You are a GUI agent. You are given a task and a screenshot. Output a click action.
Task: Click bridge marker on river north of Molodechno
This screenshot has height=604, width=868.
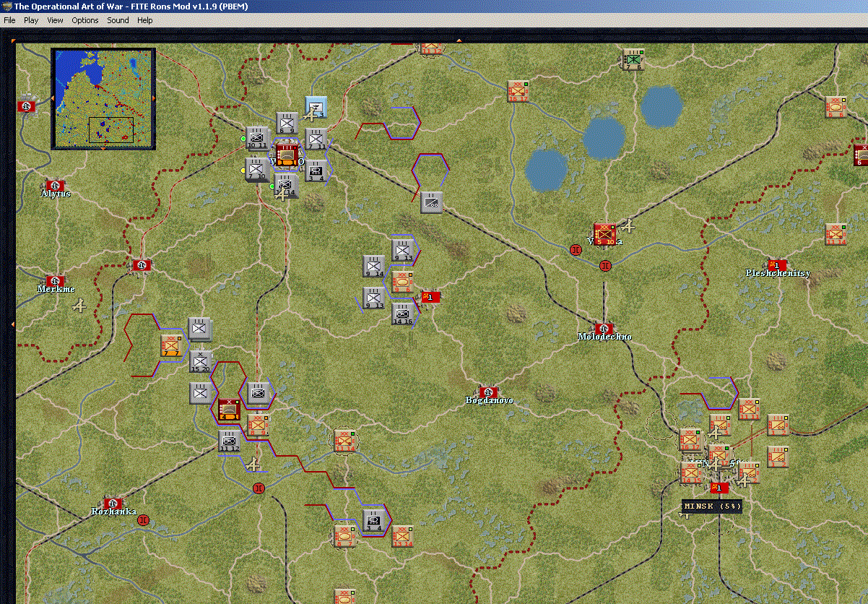pyautogui.click(x=605, y=266)
